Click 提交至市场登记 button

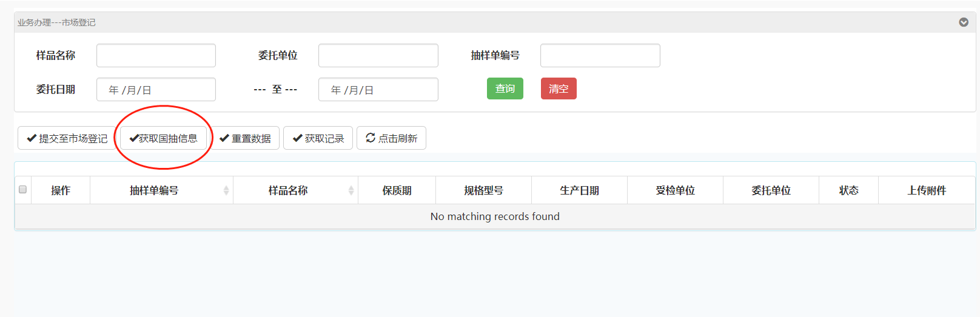pyautogui.click(x=67, y=138)
